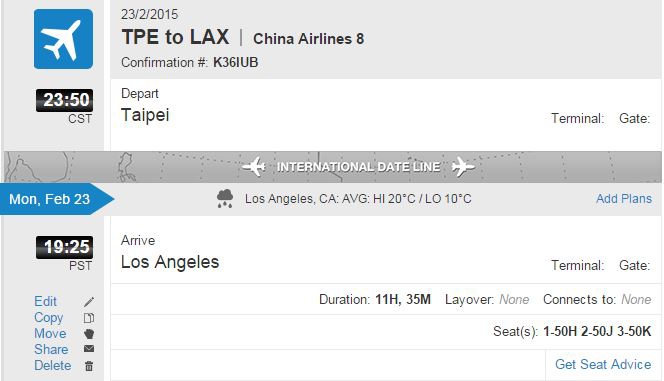
Task: Click the TPE to LAX flight title
Action: [x=175, y=37]
